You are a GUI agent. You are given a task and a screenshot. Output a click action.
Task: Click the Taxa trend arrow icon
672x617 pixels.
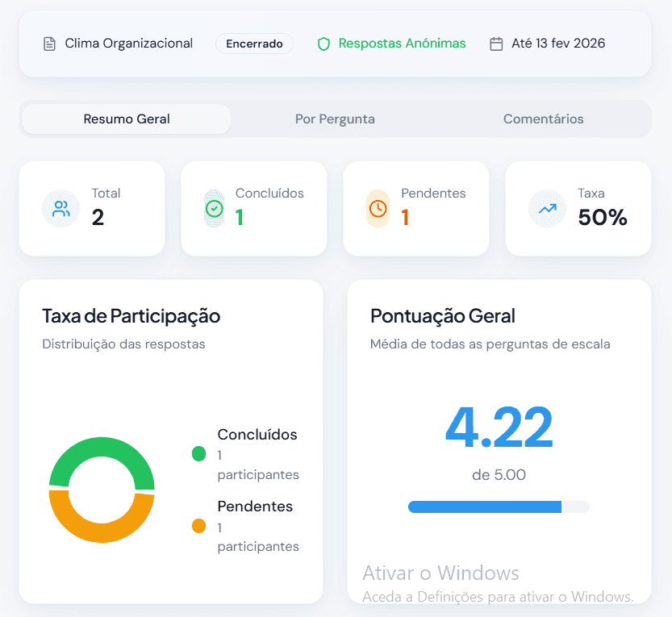[547, 208]
